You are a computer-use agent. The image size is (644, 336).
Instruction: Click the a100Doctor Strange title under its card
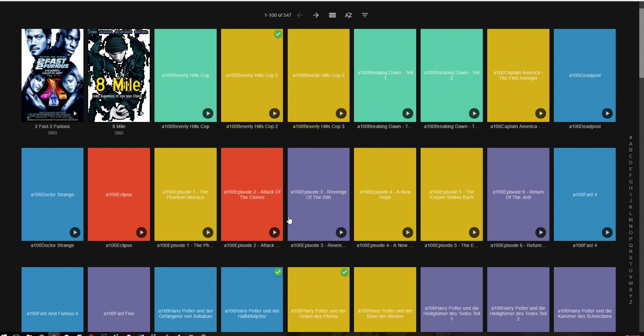[52, 245]
